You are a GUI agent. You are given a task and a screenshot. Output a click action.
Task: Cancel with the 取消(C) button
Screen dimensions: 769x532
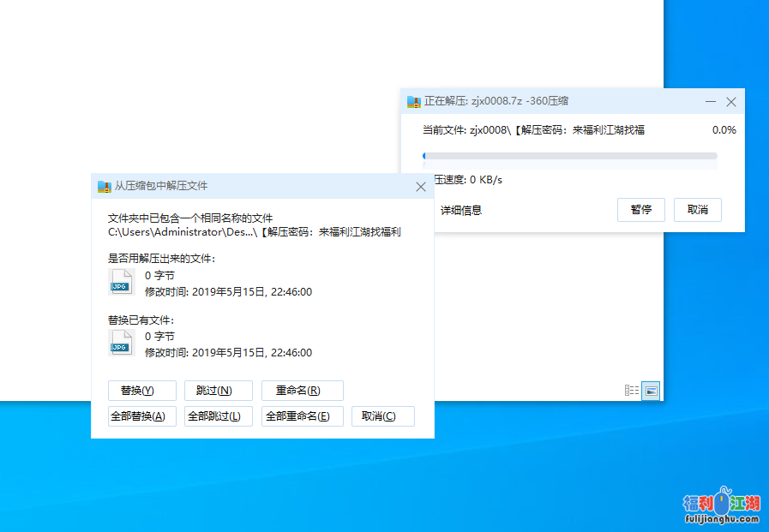(382, 416)
